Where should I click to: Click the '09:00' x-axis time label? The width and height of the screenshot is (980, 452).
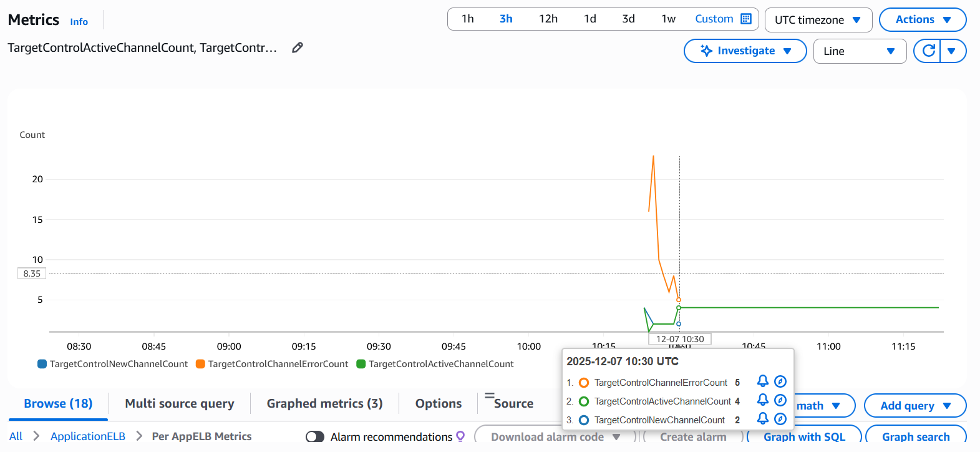(229, 346)
